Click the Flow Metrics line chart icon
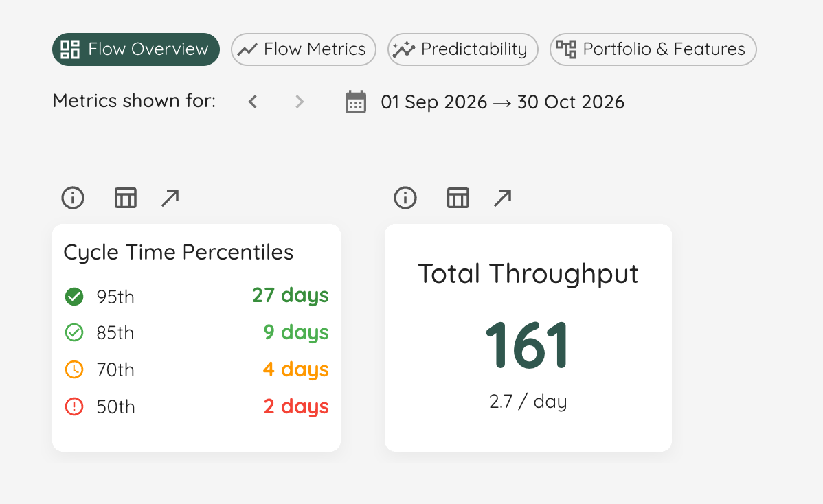This screenshot has height=504, width=823. (x=247, y=50)
